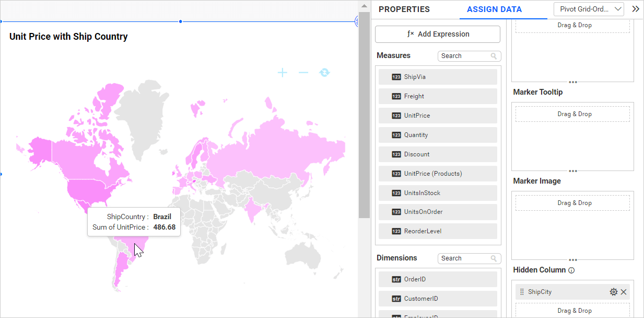The height and width of the screenshot is (318, 644).
Task: Select the UnitPrice measure
Action: click(438, 116)
